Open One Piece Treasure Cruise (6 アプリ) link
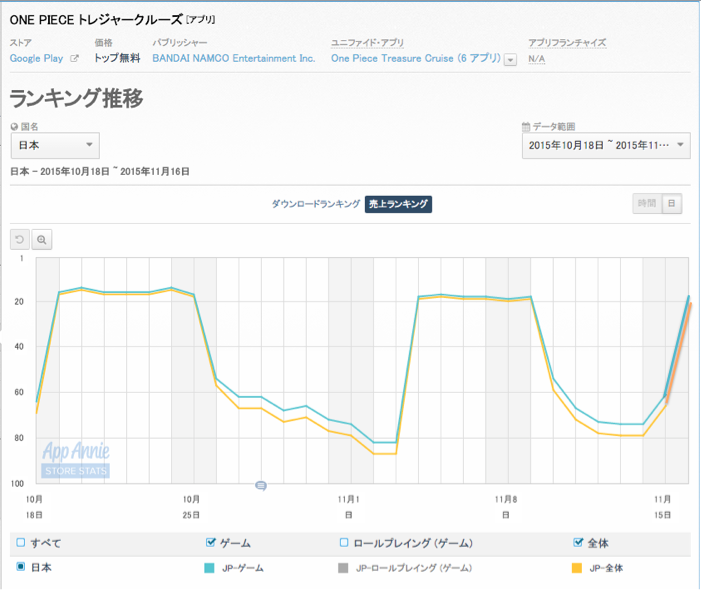Viewport: 701px width, 590px height. click(416, 58)
